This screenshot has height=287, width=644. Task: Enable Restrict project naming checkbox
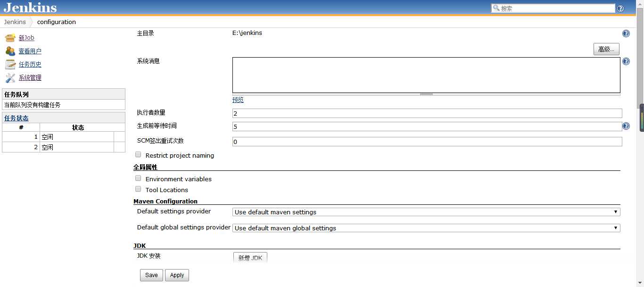tap(138, 154)
